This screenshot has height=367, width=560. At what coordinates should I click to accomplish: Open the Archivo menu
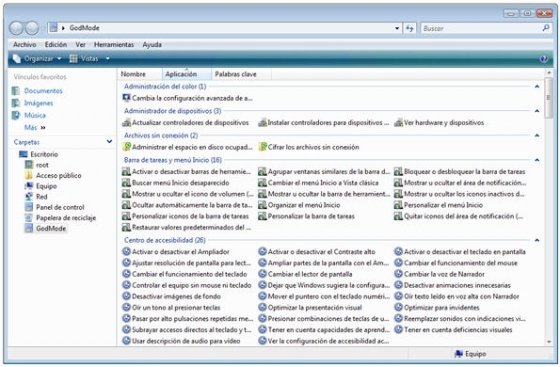pos(25,45)
